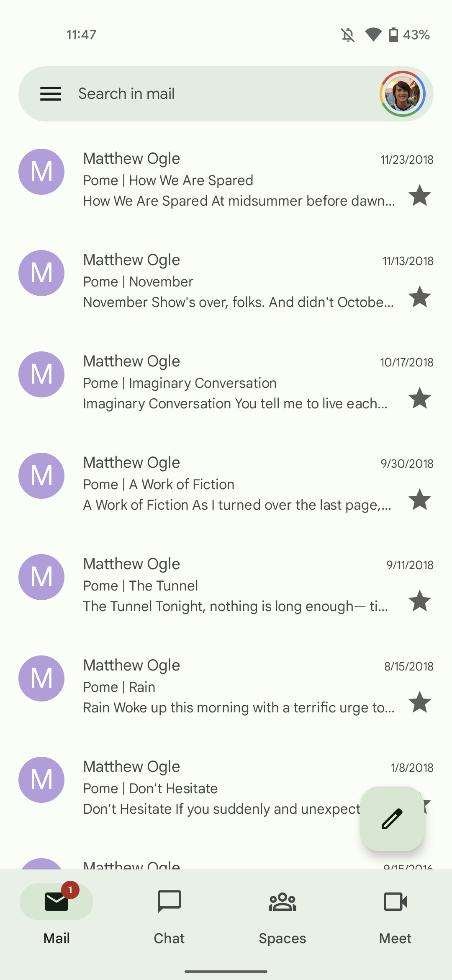452x980 pixels.
Task: Toggle star on "Pome | Rain" email
Action: tap(419, 702)
